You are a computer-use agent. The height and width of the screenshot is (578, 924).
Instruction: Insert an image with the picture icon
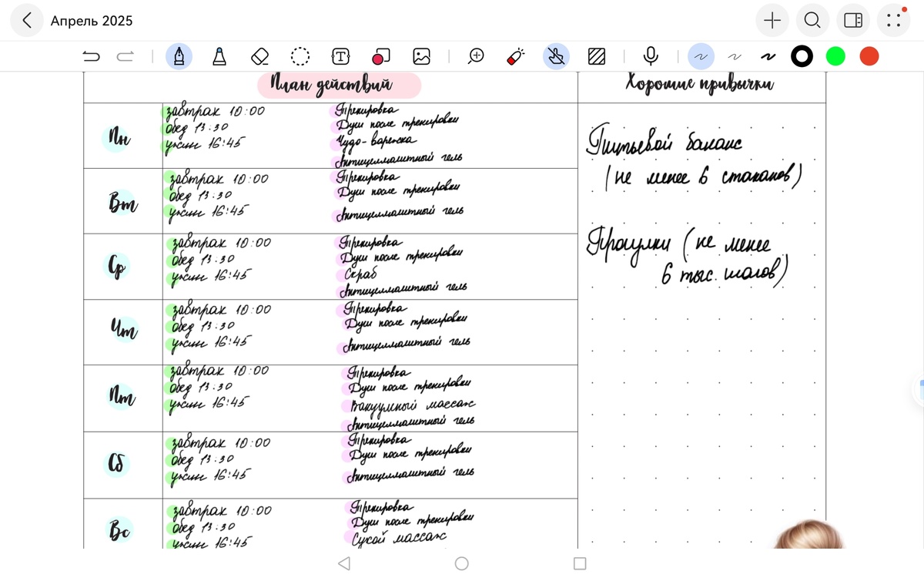421,56
